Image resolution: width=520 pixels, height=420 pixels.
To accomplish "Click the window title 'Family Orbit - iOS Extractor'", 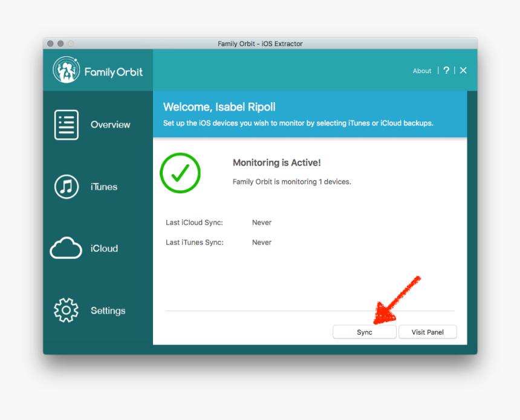I will [260, 44].
